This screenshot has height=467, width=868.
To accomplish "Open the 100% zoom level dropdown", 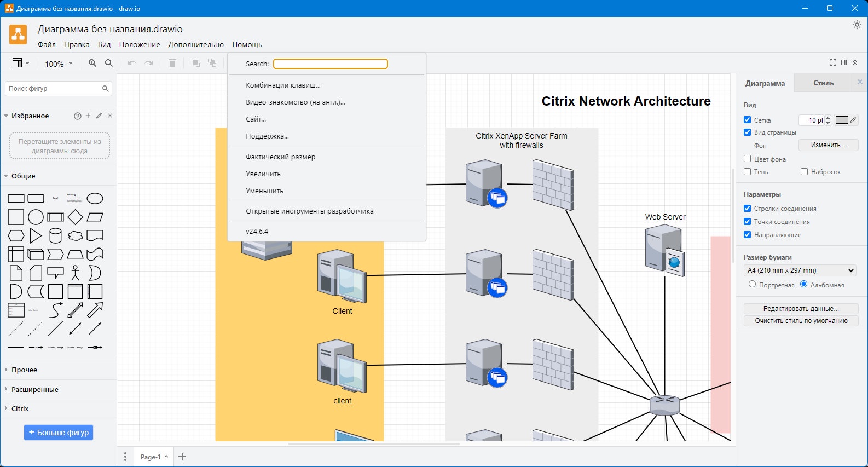I will [59, 64].
